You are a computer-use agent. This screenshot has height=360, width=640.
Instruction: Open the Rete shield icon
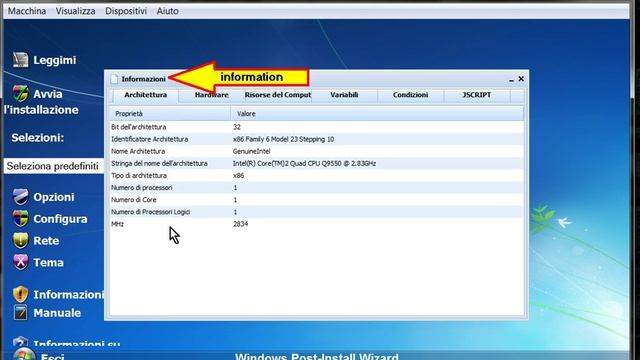(20, 240)
